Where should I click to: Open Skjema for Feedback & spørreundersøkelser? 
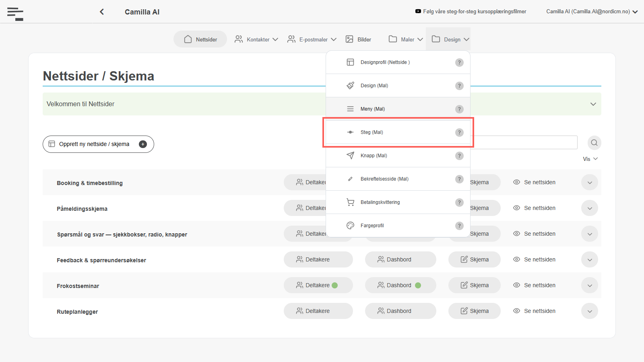tap(475, 259)
